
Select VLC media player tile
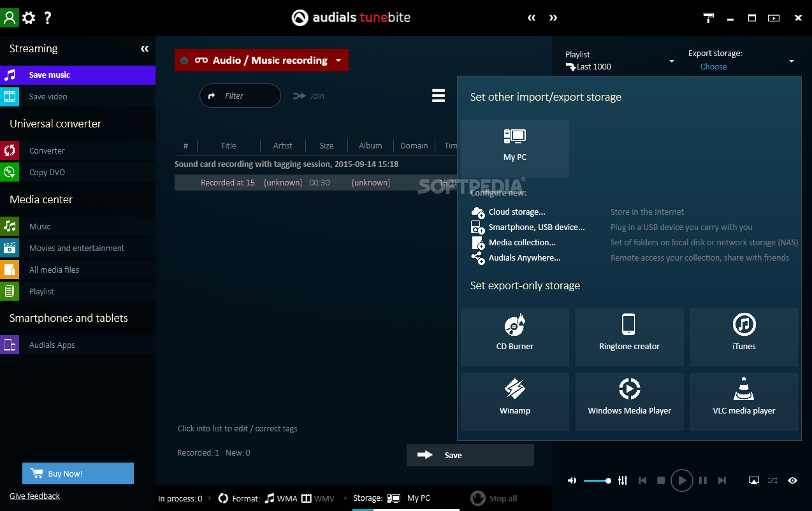(x=744, y=401)
